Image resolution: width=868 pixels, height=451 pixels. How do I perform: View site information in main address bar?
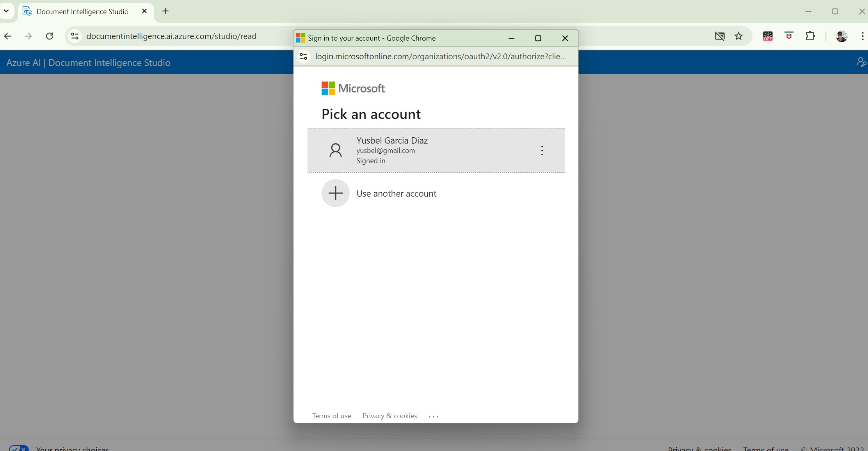75,36
